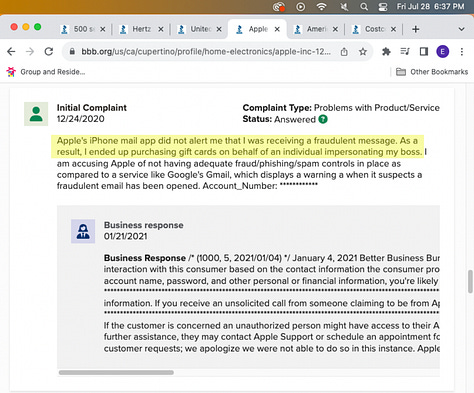
Task: Click the highlighted fraudulent message sentence
Action: coord(237,146)
